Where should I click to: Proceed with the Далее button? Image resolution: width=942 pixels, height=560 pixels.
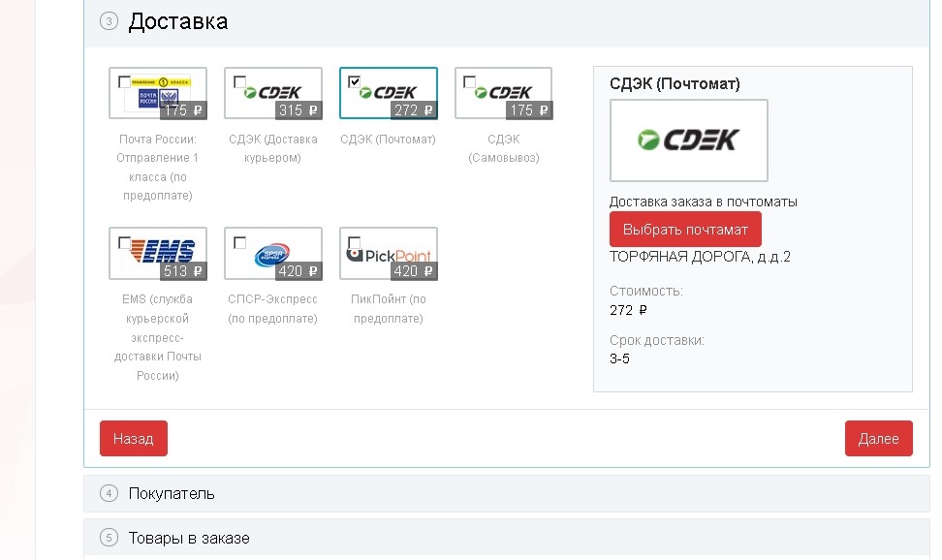pos(878,439)
